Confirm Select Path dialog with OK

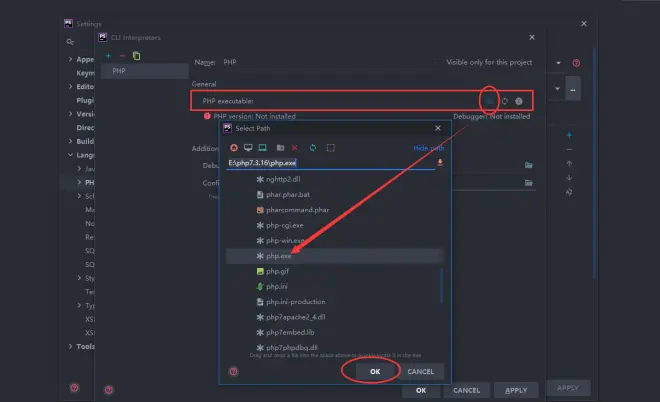click(x=371, y=371)
